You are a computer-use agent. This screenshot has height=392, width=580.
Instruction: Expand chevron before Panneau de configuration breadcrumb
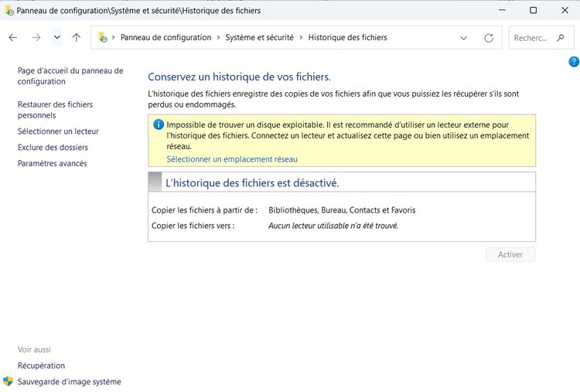click(x=113, y=37)
